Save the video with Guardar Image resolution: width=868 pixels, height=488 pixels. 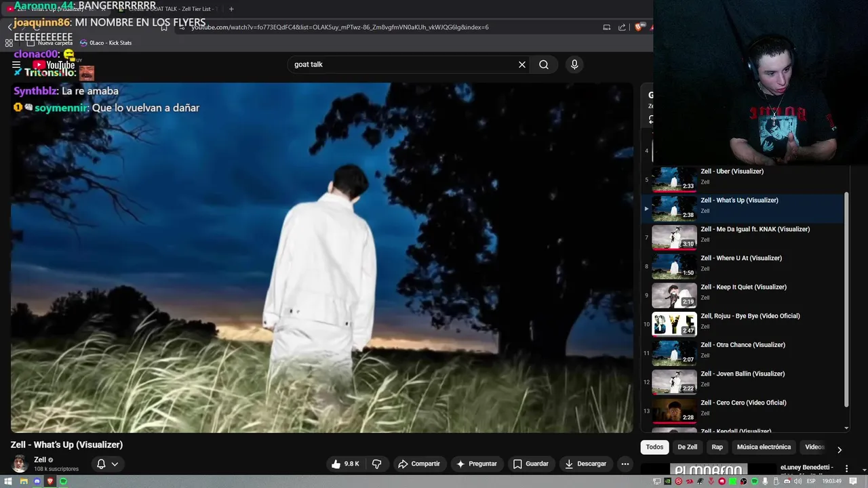click(530, 464)
